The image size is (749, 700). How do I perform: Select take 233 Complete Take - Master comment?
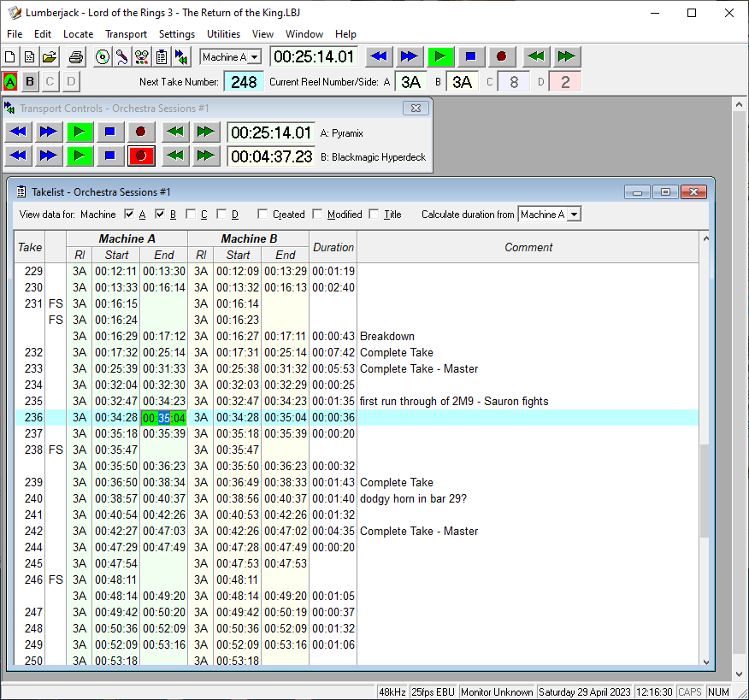click(x=418, y=368)
